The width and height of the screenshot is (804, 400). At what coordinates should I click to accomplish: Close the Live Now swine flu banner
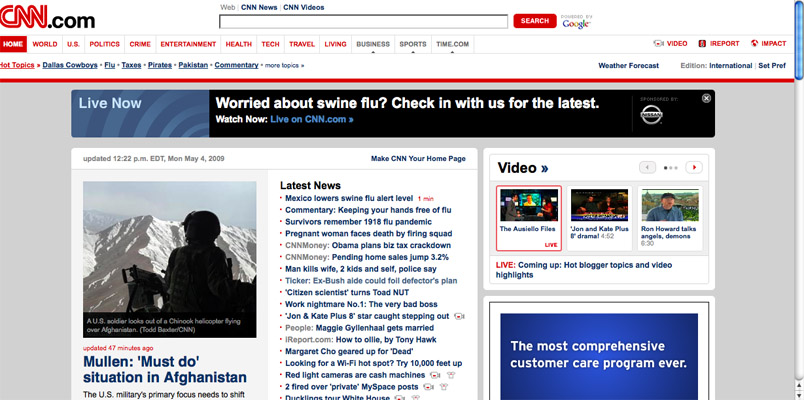pos(706,98)
